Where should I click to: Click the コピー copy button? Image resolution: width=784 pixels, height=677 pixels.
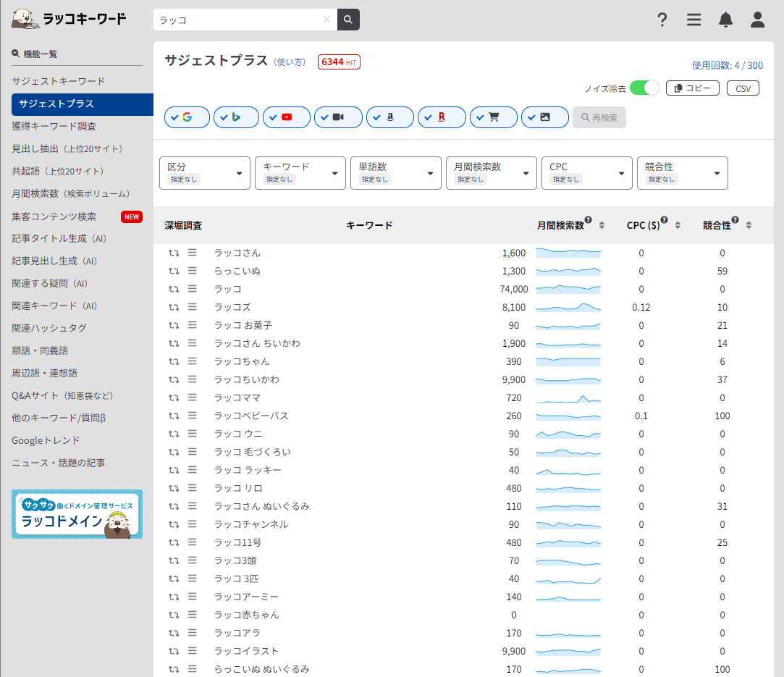tap(692, 87)
